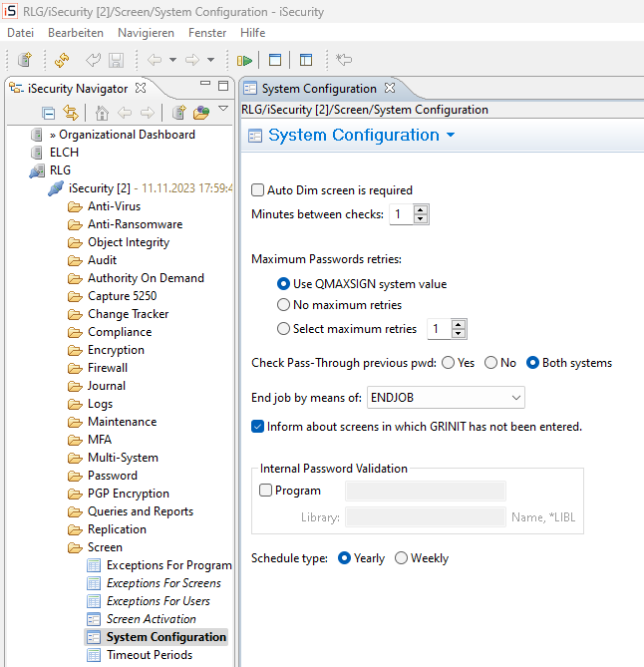Enable Internal Password Validation Program checkbox
The image size is (644, 667).
click(x=265, y=491)
